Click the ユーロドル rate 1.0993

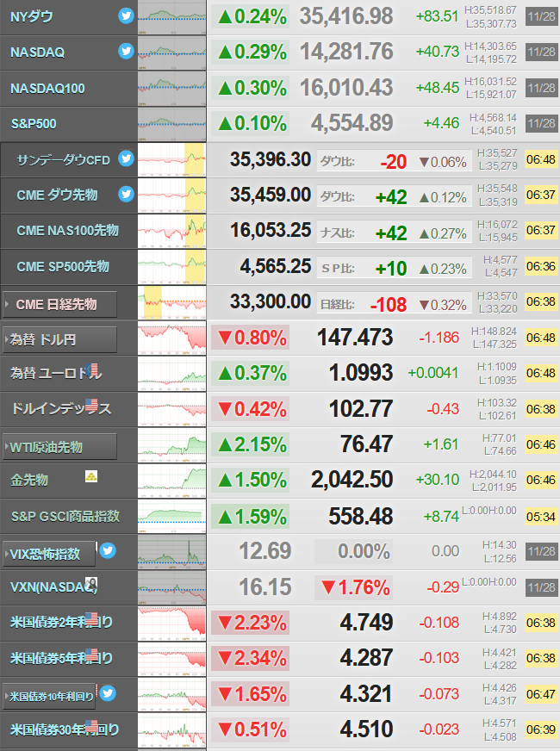click(361, 373)
